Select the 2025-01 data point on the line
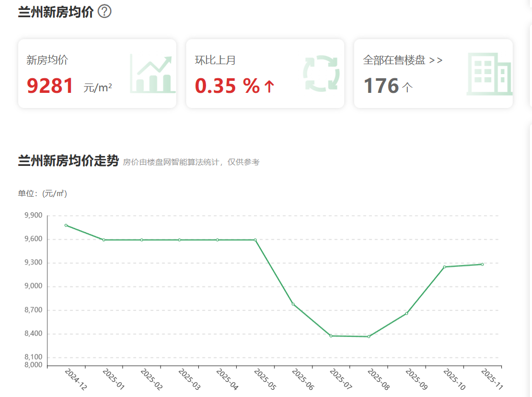Screen dimensions: 532x397 [x=104, y=240]
